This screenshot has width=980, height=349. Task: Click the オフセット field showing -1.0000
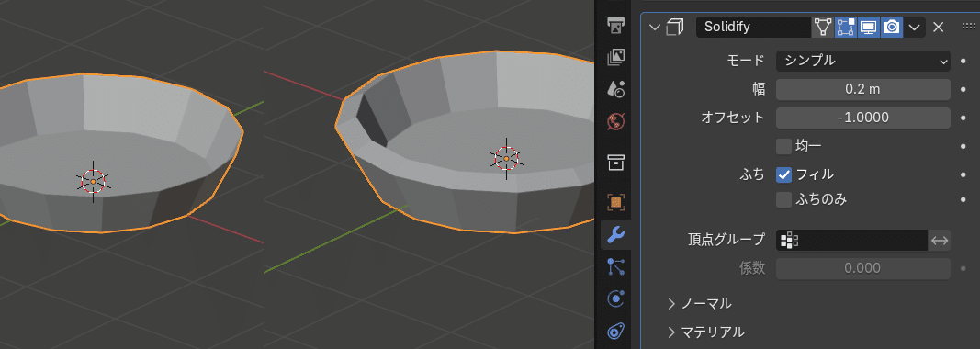coord(863,117)
